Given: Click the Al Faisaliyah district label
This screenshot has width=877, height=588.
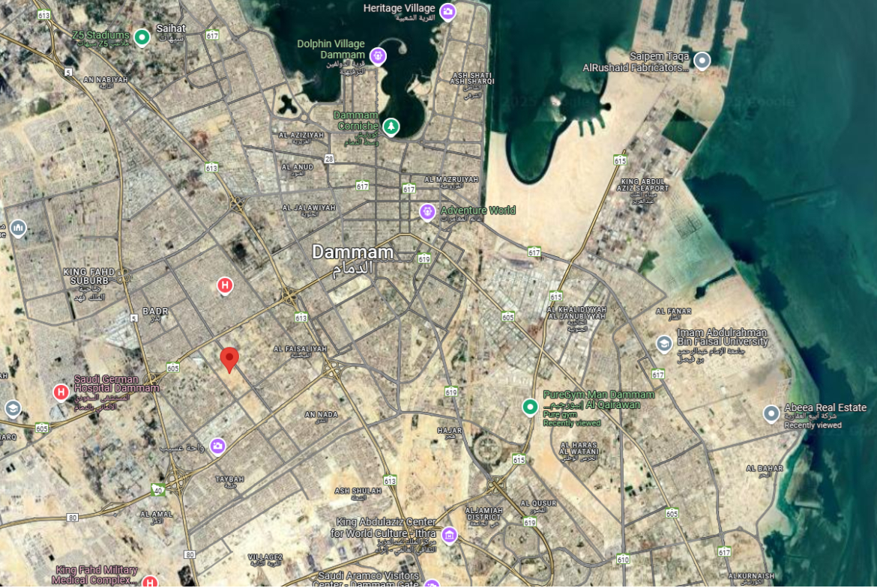Looking at the screenshot, I should click(x=300, y=349).
